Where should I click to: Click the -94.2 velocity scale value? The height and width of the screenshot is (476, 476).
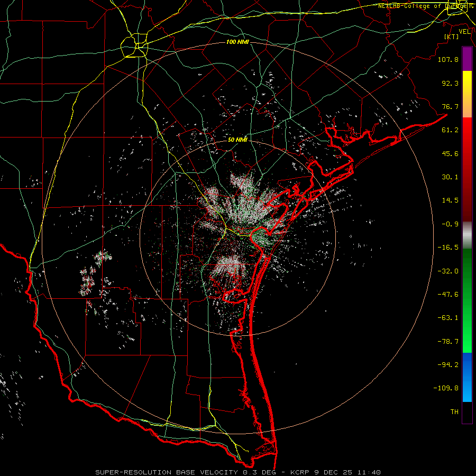click(x=448, y=365)
